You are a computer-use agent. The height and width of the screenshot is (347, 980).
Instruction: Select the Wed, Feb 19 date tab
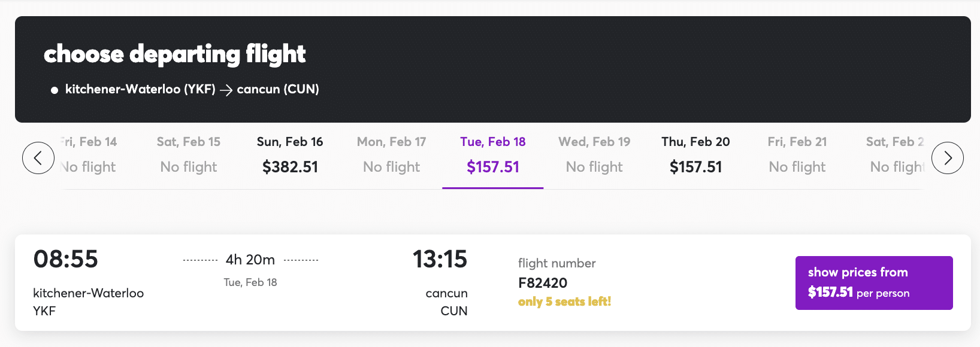coord(594,155)
